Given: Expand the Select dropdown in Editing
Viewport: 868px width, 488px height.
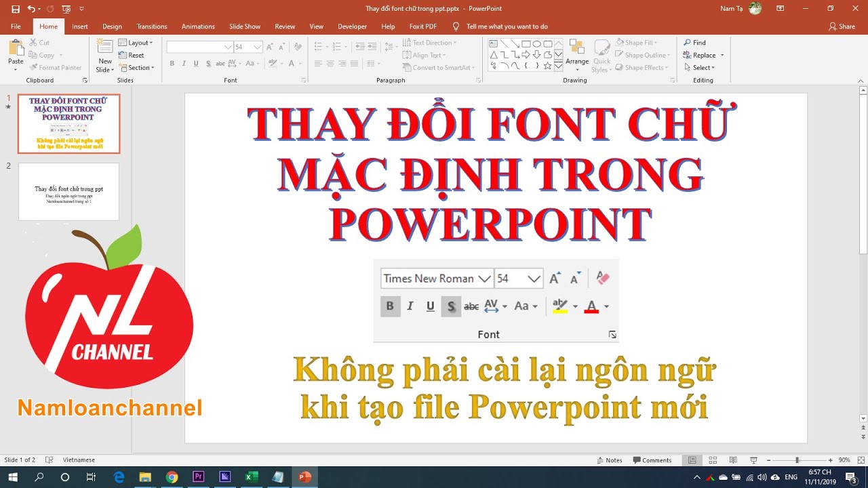Looking at the screenshot, I should pyautogui.click(x=699, y=68).
